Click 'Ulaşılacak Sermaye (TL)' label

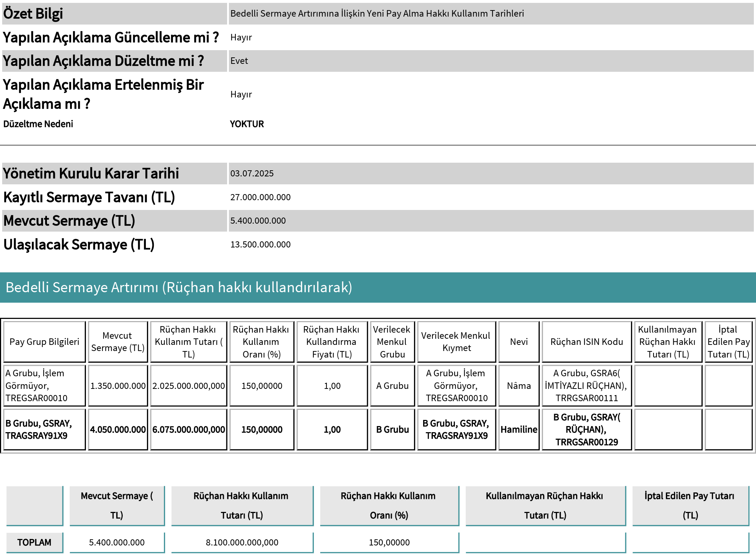(79, 245)
